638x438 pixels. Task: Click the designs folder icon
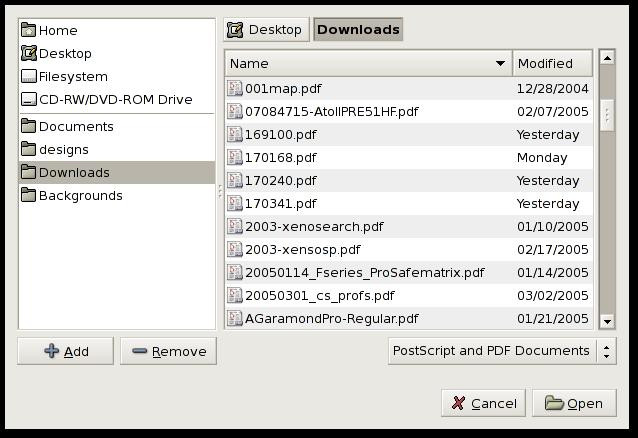coord(28,149)
